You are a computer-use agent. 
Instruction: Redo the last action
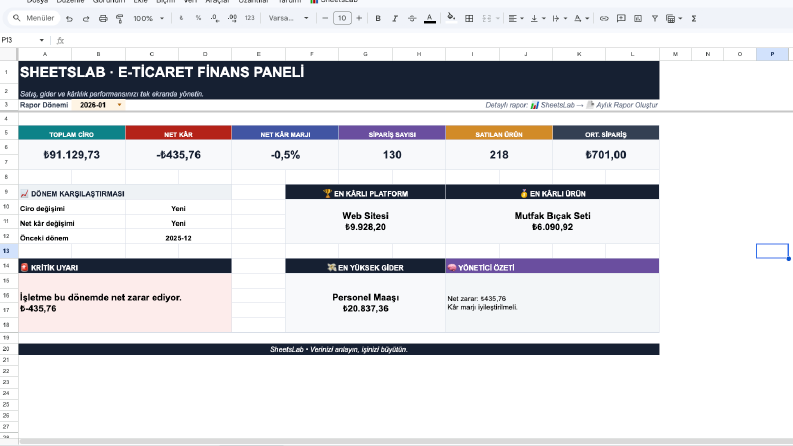[86, 18]
